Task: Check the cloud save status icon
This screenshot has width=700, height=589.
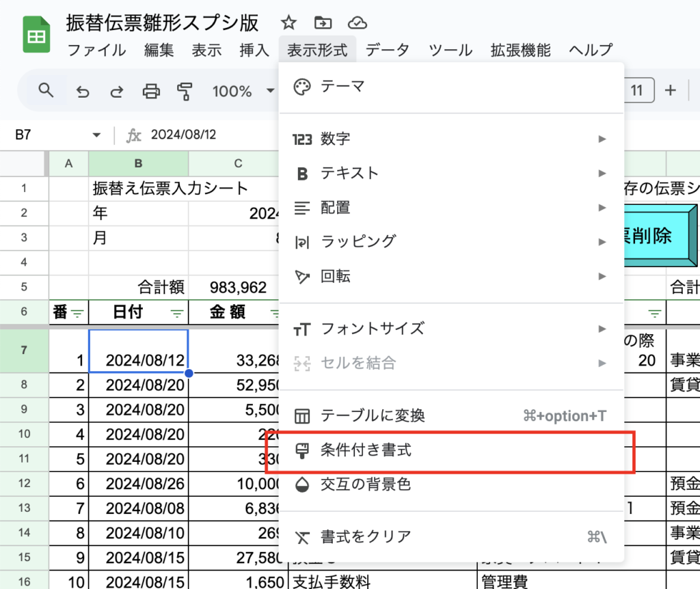Action: (x=357, y=23)
